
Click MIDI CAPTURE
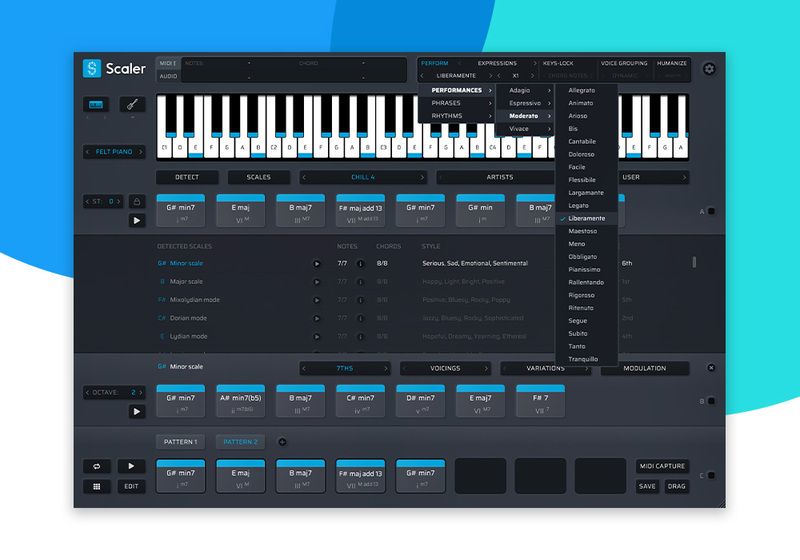coord(662,466)
